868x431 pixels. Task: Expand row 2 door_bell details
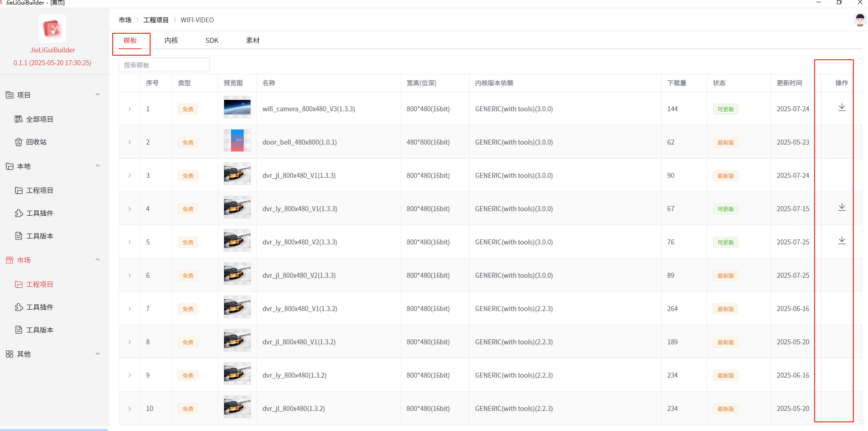(130, 142)
